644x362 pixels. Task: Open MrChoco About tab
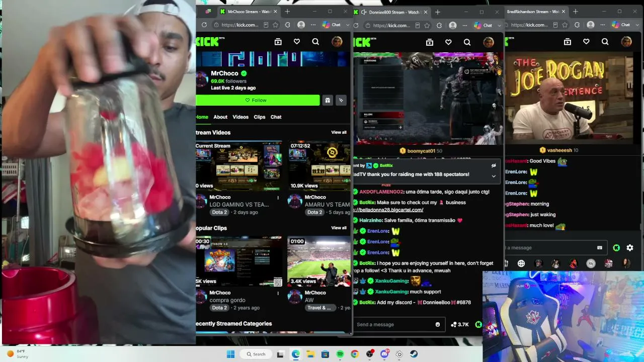[x=220, y=117]
